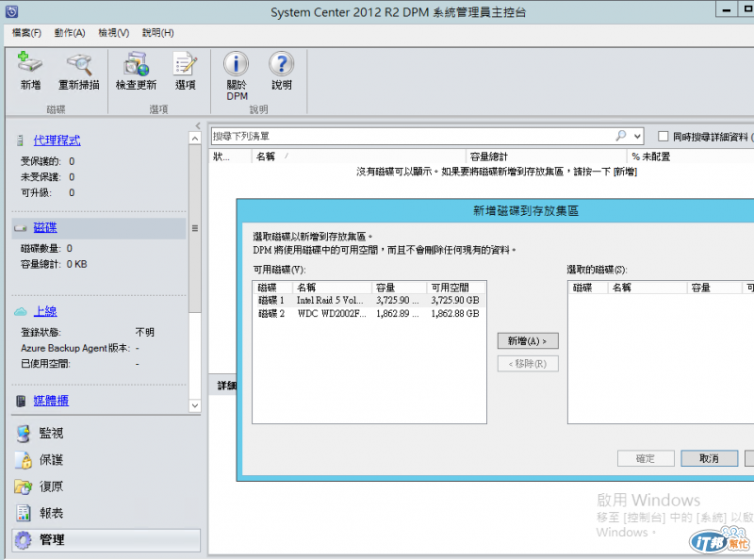Viewport: 754px width, 560px height.
Task: Click the 重新掃描 rescan toolbar icon
Action: pos(79,63)
